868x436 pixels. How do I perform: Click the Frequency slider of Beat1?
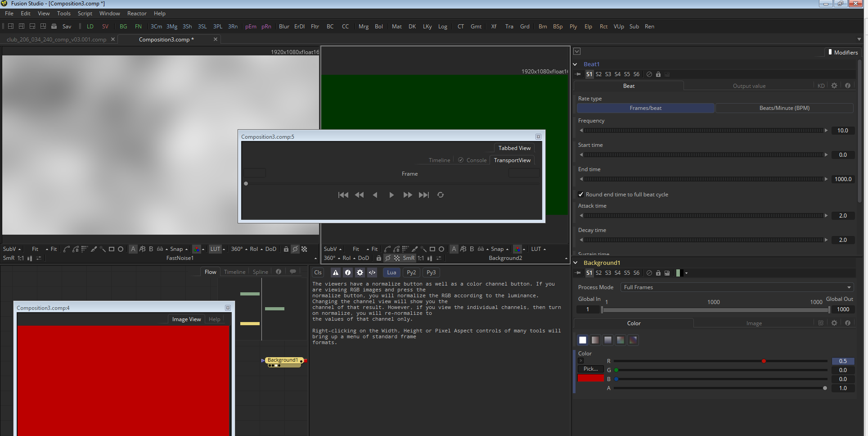tap(704, 131)
